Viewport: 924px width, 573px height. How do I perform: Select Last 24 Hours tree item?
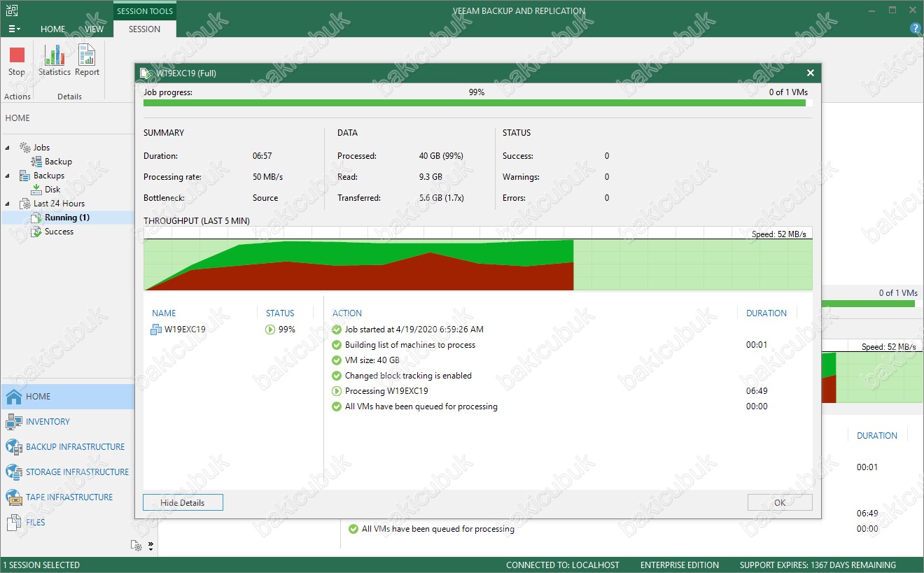point(59,204)
